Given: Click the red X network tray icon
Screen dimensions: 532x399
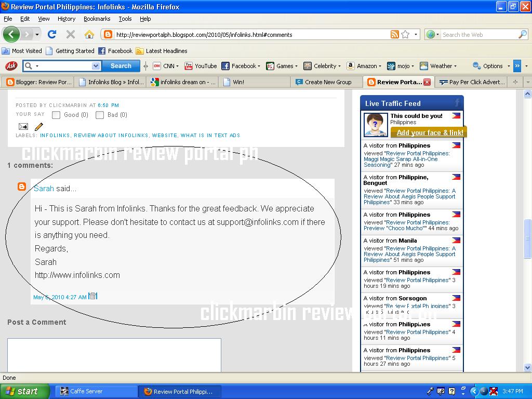Looking at the screenshot, I should pyautogui.click(x=494, y=391).
